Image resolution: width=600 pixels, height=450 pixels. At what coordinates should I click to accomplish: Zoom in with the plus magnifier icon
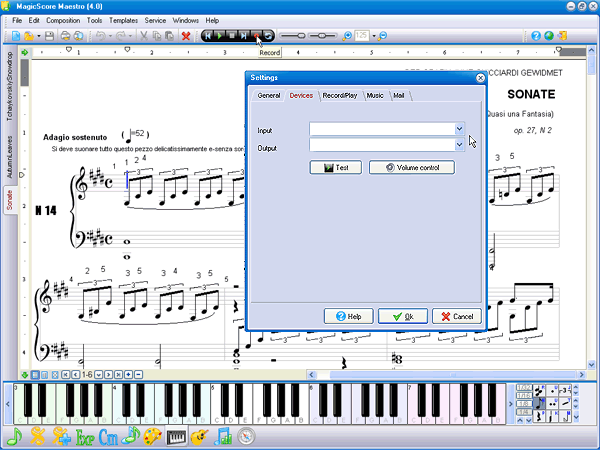tap(347, 36)
